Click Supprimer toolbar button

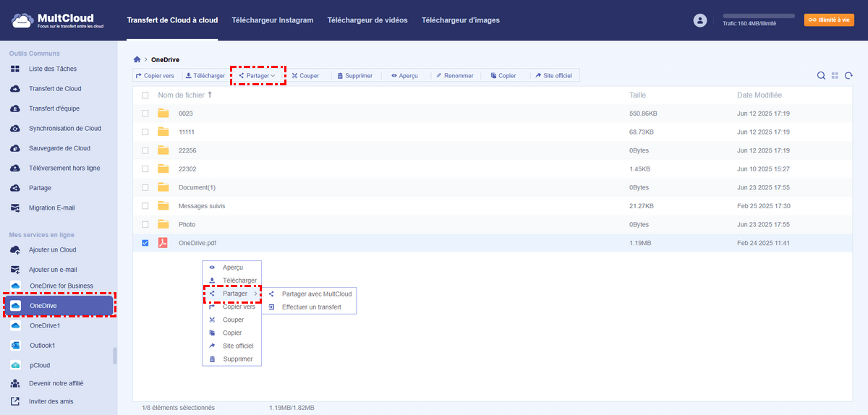click(x=354, y=75)
